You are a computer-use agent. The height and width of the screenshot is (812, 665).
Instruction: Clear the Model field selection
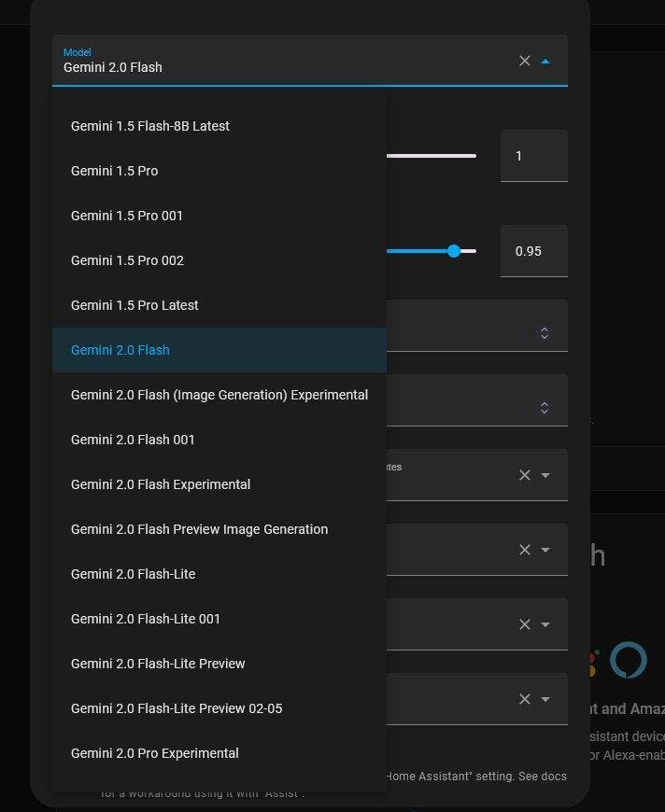(x=524, y=61)
